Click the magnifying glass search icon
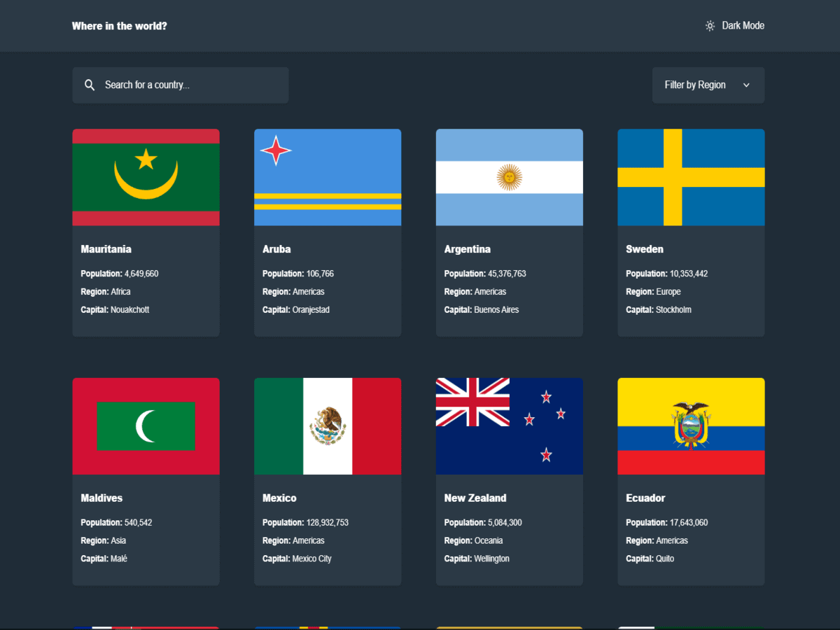 [x=90, y=85]
